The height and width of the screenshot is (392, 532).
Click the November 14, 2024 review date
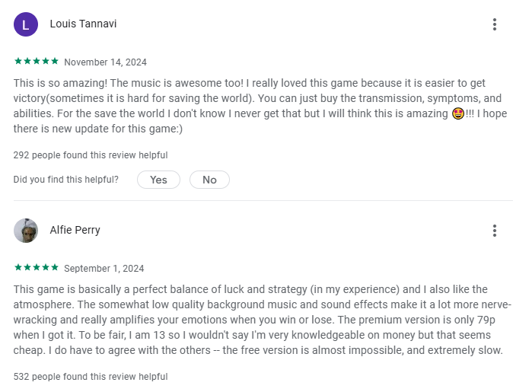(x=106, y=62)
